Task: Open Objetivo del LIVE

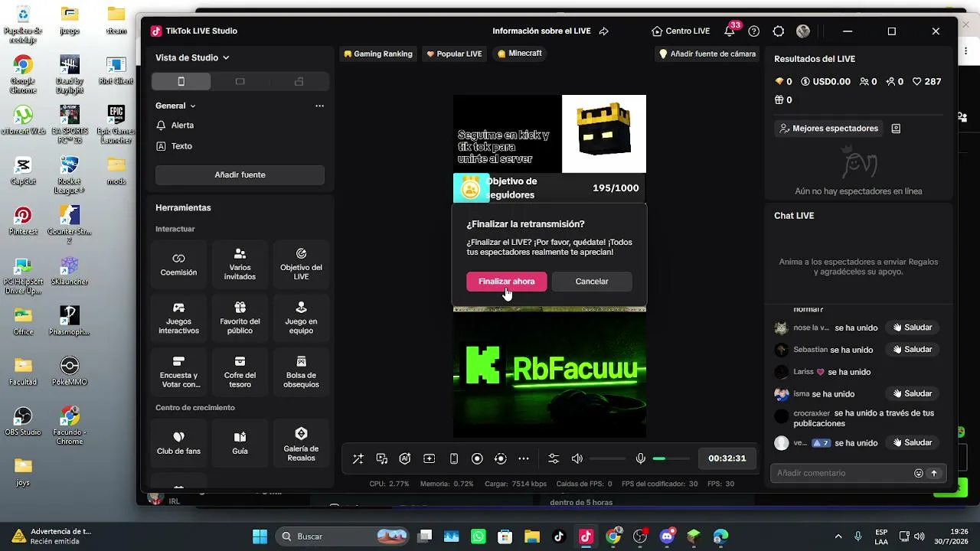Action: (x=301, y=265)
